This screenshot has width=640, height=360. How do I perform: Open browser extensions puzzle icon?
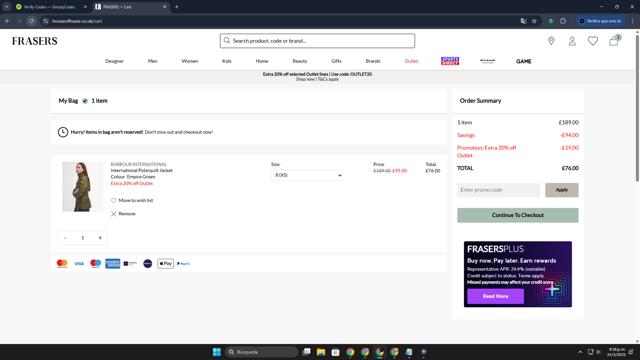563,21
